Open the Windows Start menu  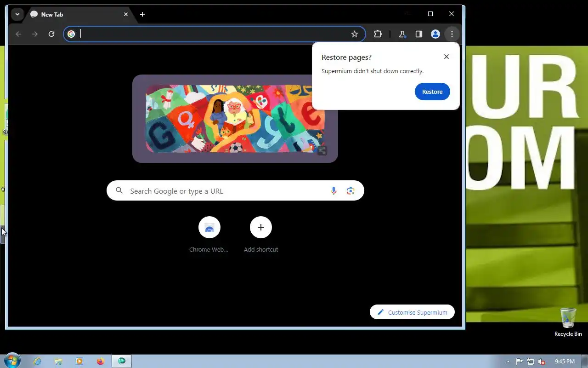pyautogui.click(x=11, y=361)
